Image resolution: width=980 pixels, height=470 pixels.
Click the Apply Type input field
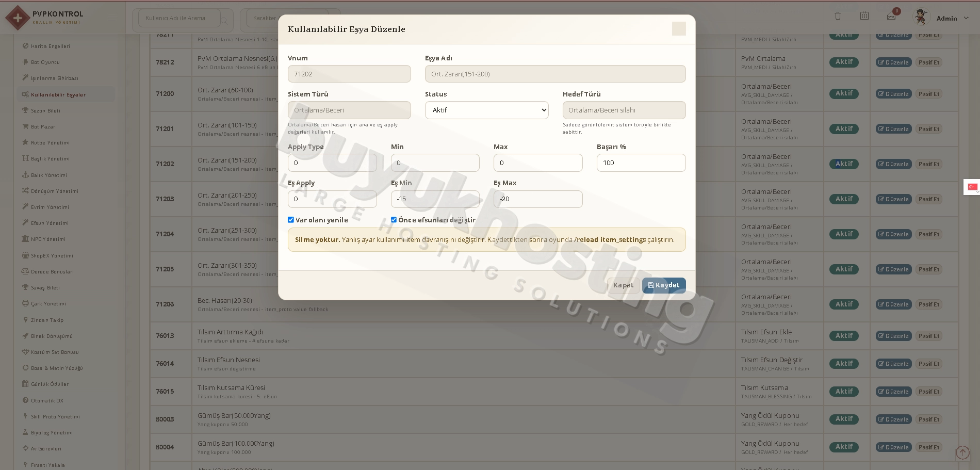pyautogui.click(x=332, y=163)
